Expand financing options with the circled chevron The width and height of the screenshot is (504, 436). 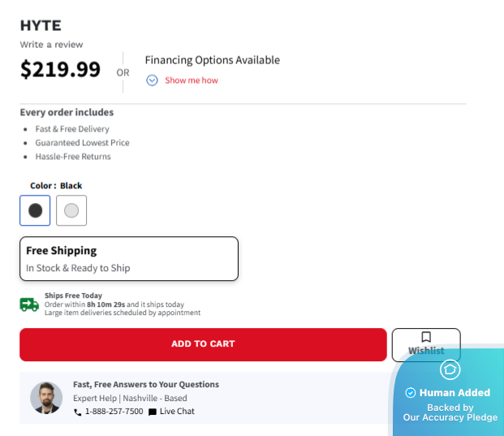(152, 80)
